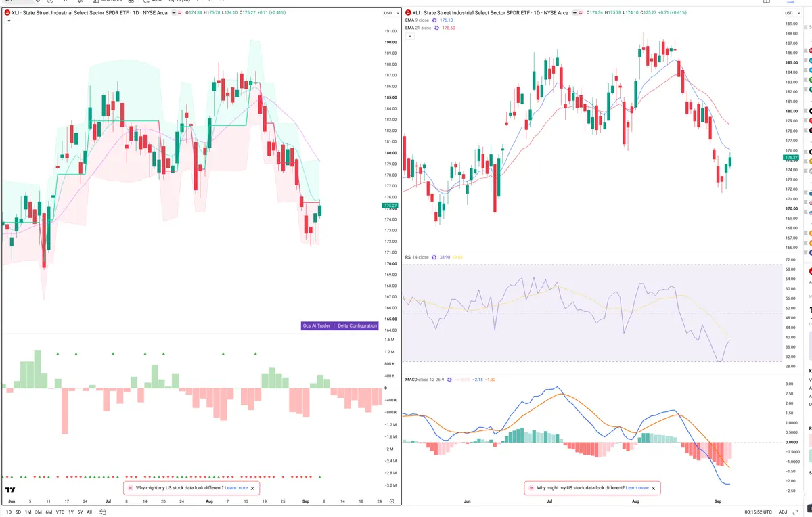This screenshot has width=812, height=517.
Task: Select the 1M time range
Action: pos(28,512)
